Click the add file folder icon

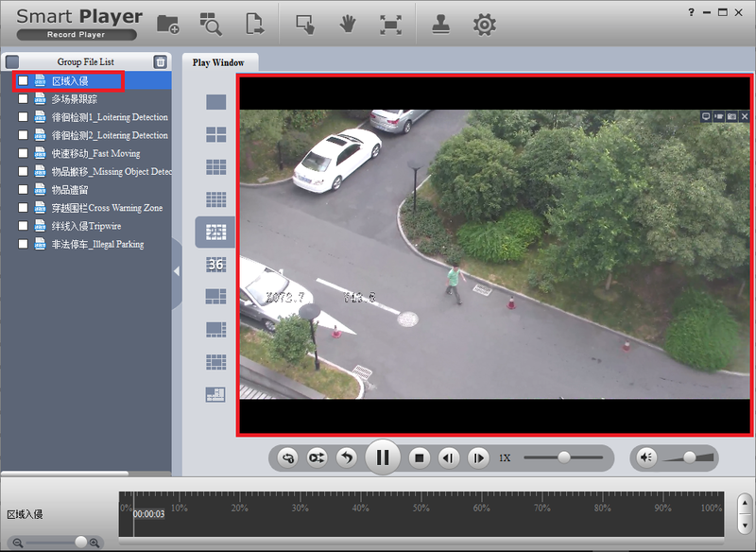point(167,25)
